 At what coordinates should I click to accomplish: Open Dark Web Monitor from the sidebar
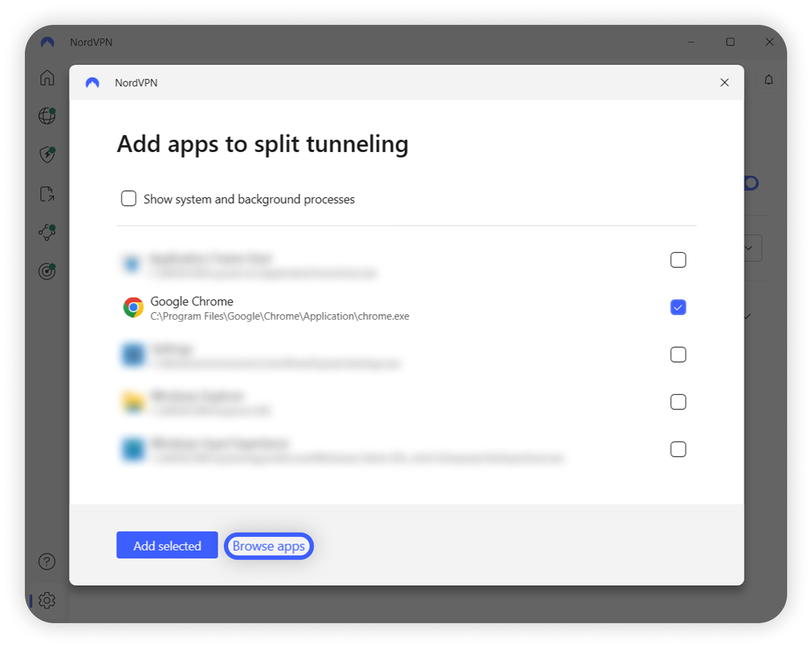[47, 271]
